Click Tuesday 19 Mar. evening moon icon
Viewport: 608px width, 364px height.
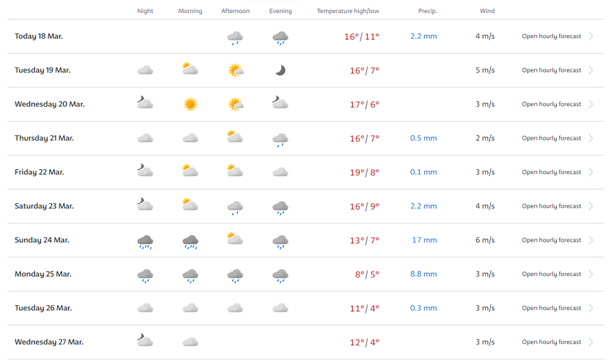[x=280, y=70]
